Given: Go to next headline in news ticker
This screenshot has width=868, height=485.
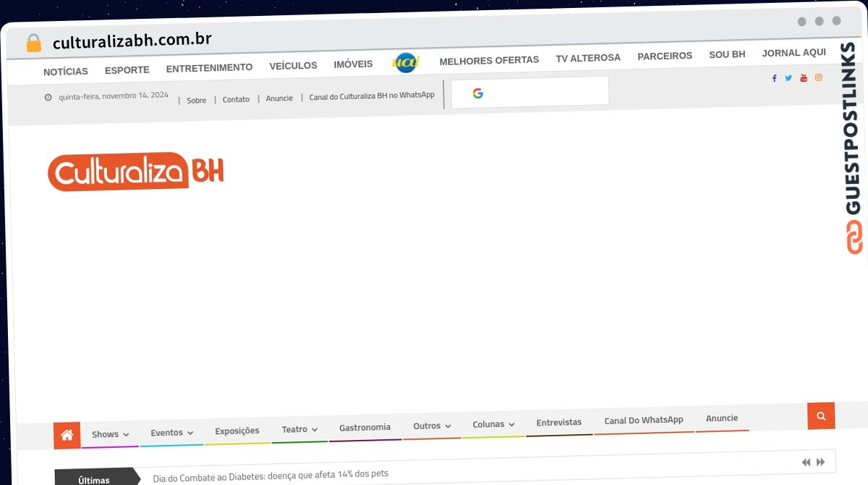Looking at the screenshot, I should (821, 462).
